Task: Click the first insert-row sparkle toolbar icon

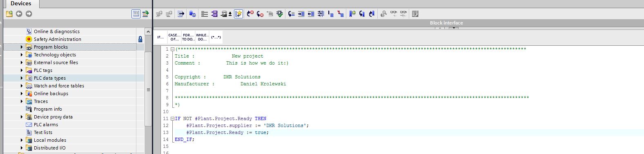Action: [159, 14]
